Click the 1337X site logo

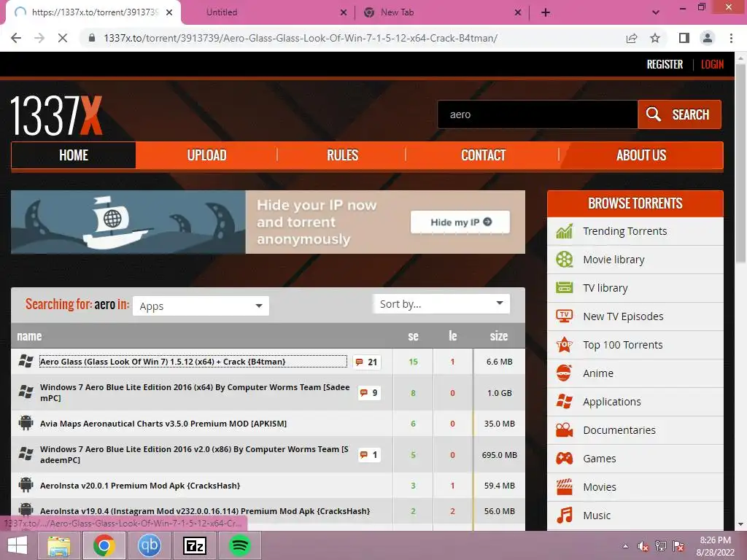pyautogui.click(x=56, y=116)
